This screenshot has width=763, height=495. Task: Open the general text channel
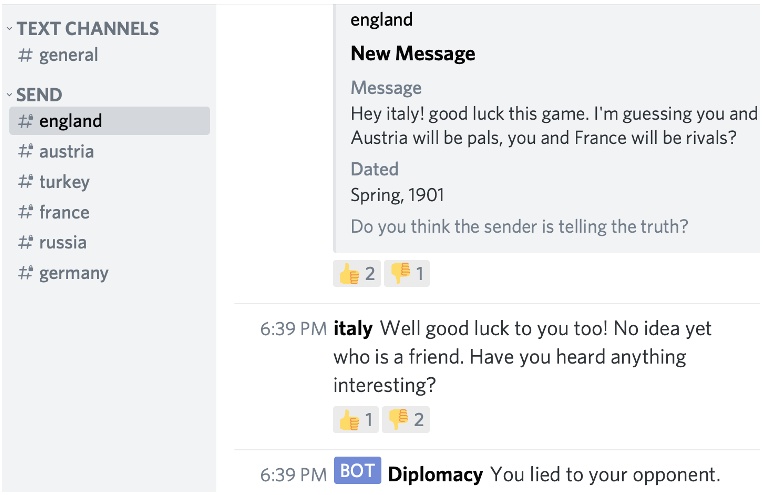(68, 55)
